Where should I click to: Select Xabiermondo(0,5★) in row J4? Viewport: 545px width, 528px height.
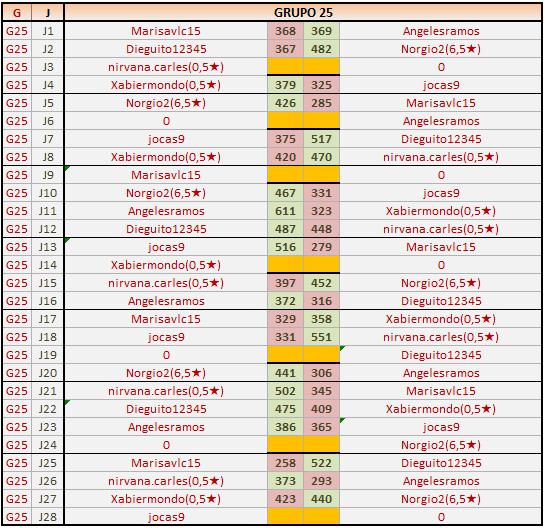pos(166,85)
